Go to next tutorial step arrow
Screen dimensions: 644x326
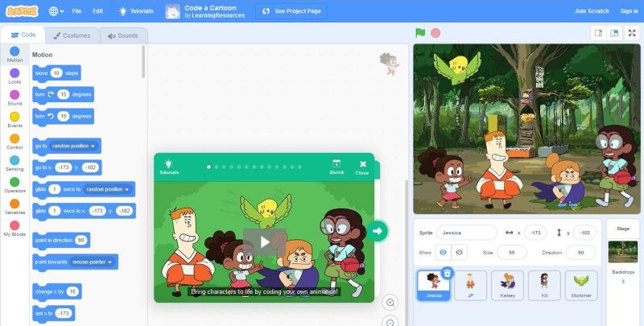[377, 231]
